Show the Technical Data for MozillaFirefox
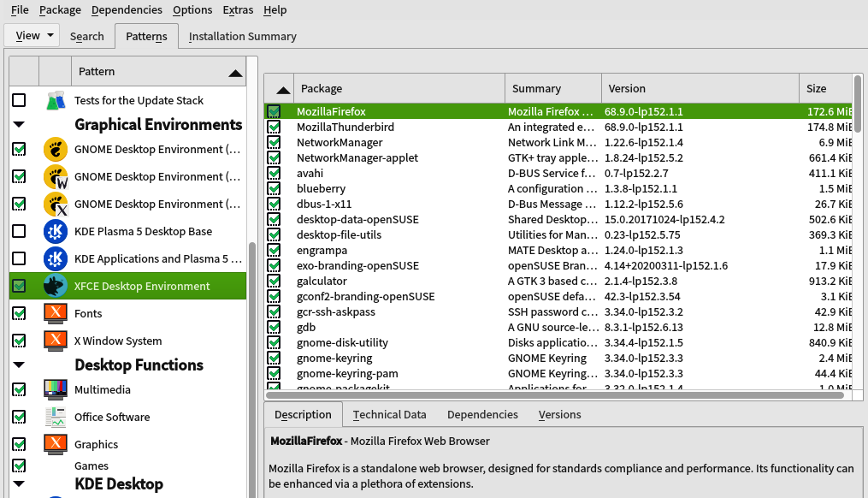 pyautogui.click(x=389, y=414)
